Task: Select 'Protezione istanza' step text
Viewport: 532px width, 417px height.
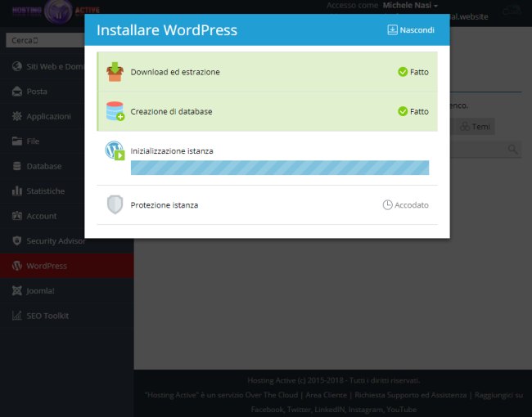Action: [x=165, y=205]
